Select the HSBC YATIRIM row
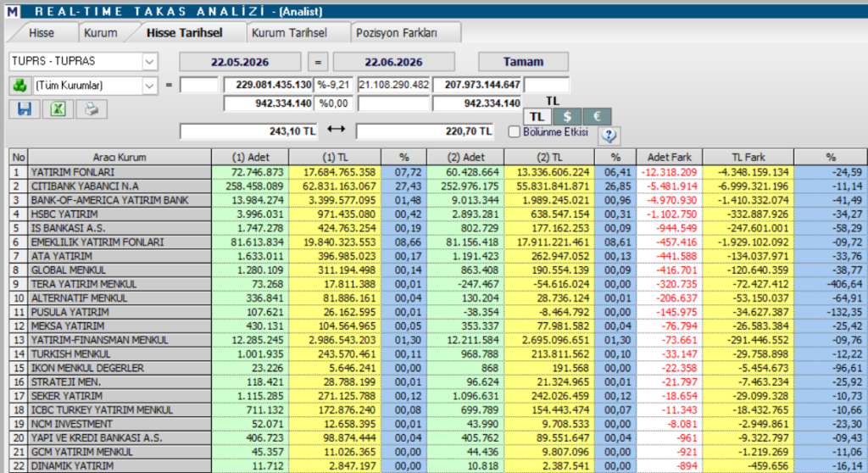This screenshot has width=868, height=473. pyautogui.click(x=437, y=214)
